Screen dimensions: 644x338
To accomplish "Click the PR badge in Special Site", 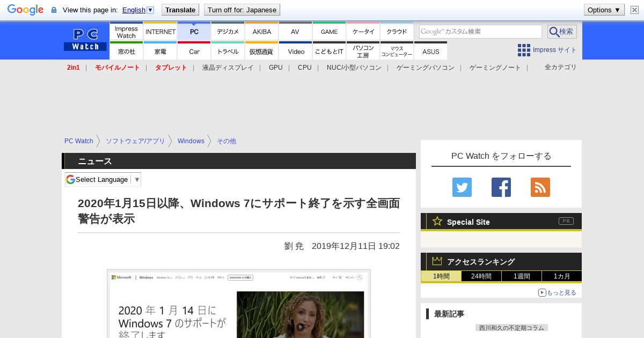I will coord(566,221).
